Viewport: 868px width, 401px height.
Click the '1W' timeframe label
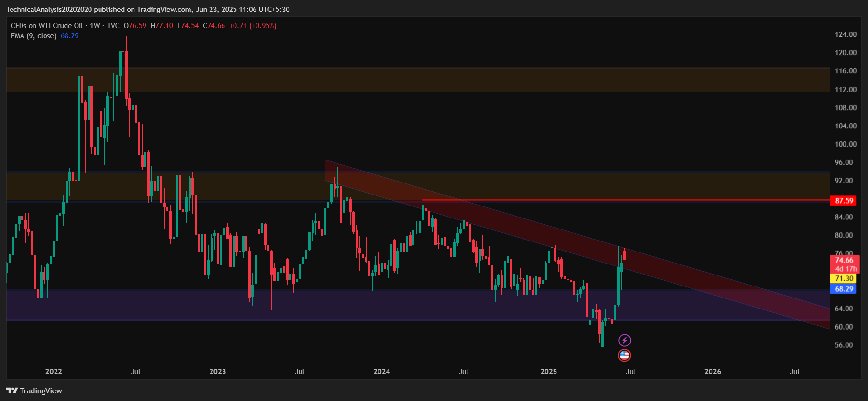pos(95,26)
